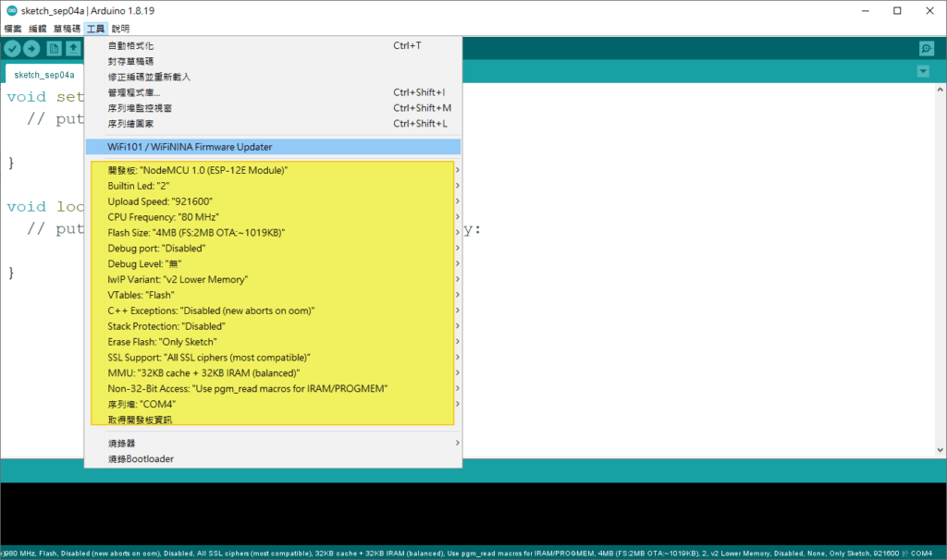Open the Serial Monitor magnifier icon
Viewport: 947px width, 560px height.
point(926,49)
